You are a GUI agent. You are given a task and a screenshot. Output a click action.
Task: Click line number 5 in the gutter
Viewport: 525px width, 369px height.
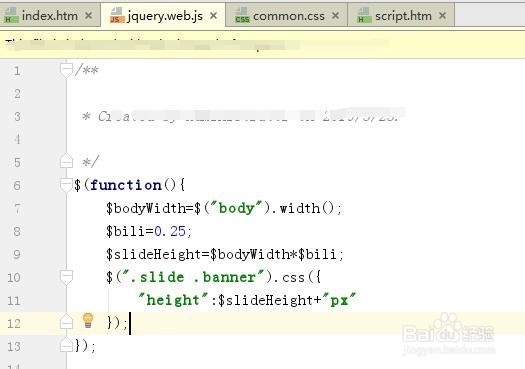(17, 163)
